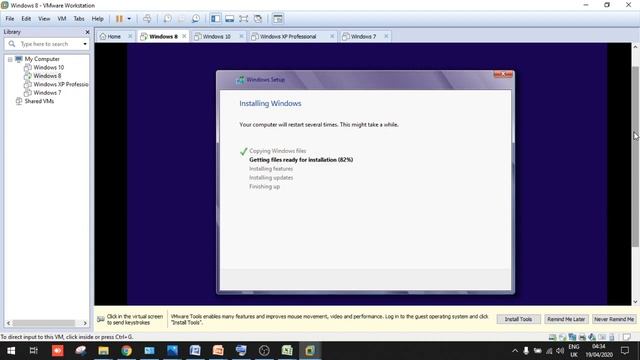
Task: Send Ctrl+Alt+Del to the VM
Action: pyautogui.click(x=147, y=19)
